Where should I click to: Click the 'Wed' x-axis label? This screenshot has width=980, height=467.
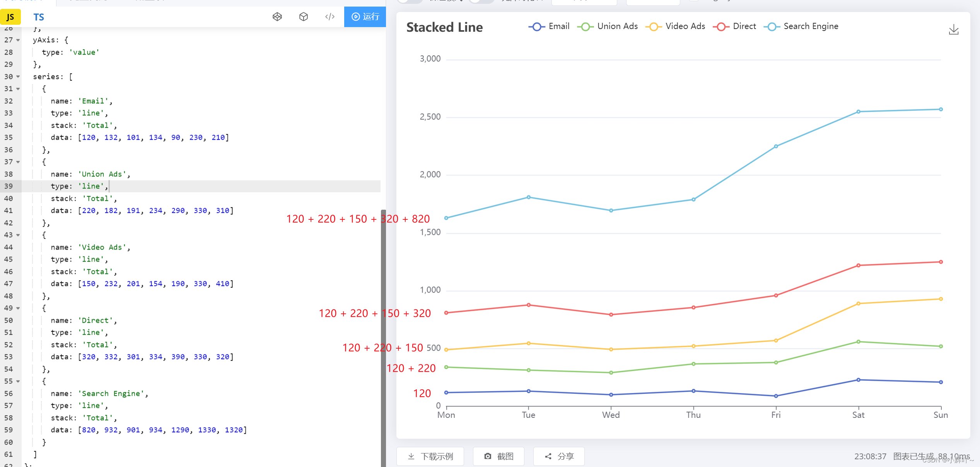click(x=611, y=415)
